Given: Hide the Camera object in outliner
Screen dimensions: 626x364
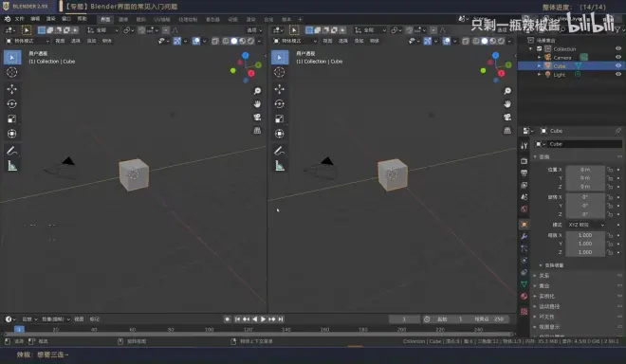Looking at the screenshot, I should point(618,57).
